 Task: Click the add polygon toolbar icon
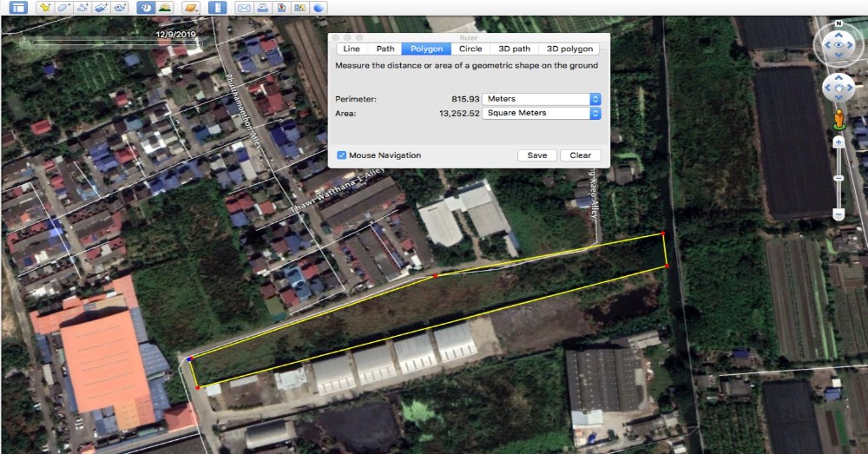[x=64, y=8]
